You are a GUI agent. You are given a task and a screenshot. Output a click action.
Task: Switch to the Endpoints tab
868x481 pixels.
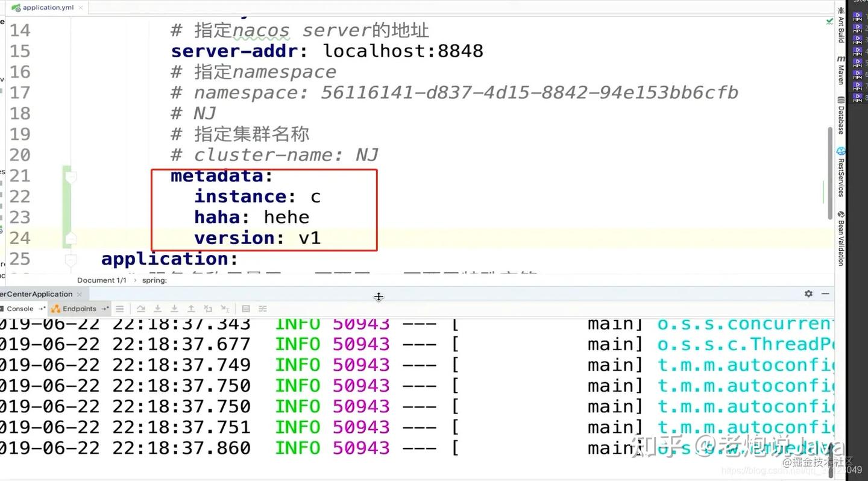[78, 309]
